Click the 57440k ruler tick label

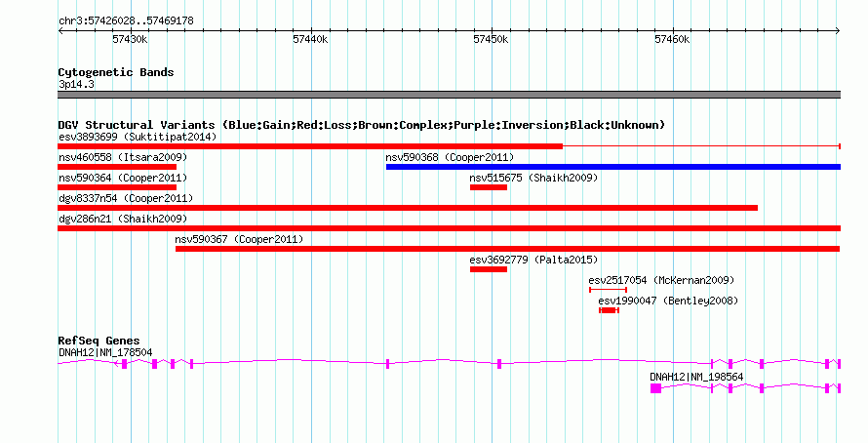click(x=310, y=39)
